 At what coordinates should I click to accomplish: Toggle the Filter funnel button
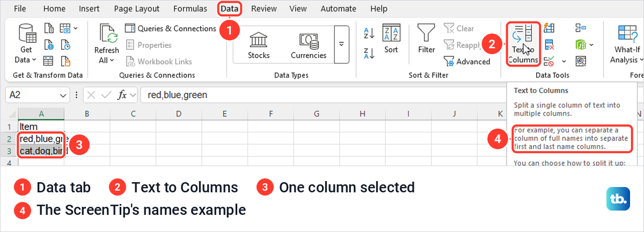(x=427, y=40)
